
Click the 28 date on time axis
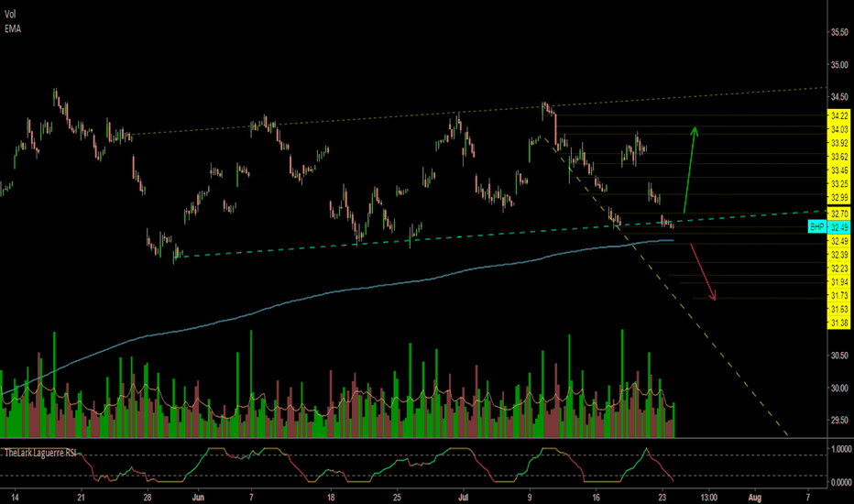point(148,497)
